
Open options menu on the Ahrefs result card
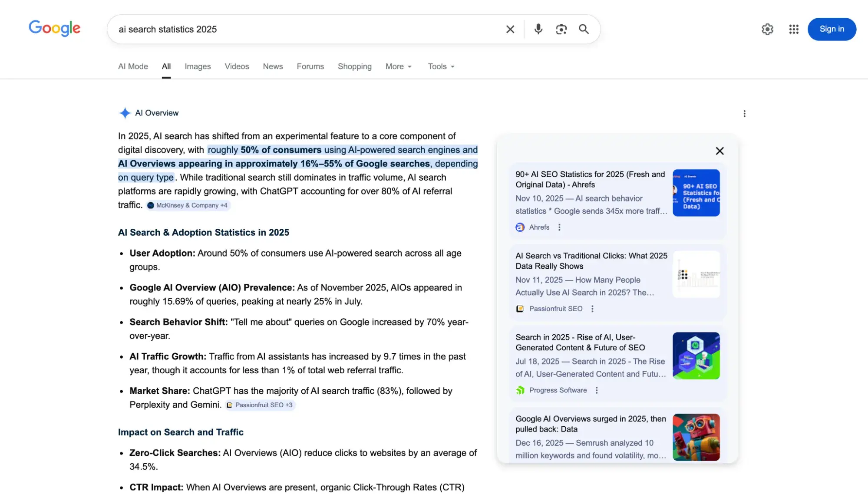pos(559,227)
